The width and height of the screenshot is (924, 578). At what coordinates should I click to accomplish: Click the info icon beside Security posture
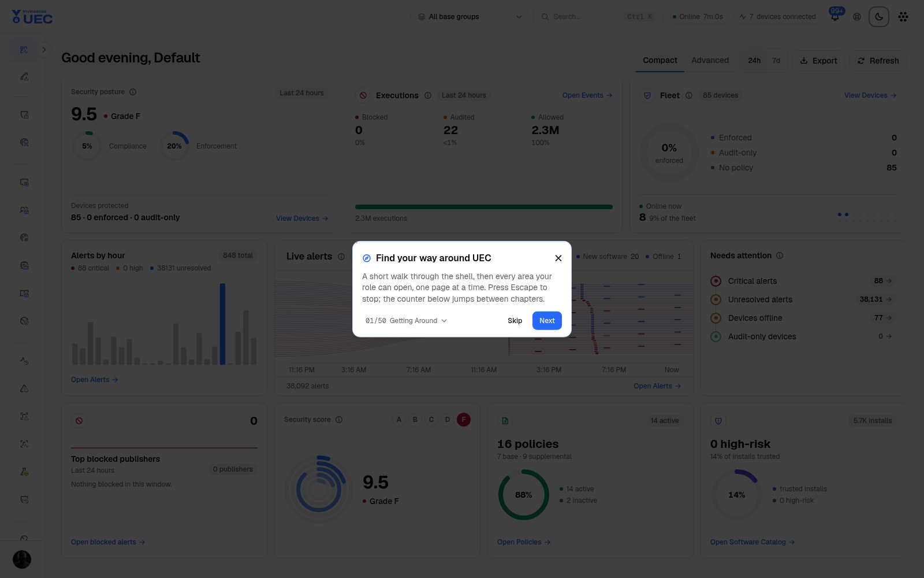click(x=133, y=92)
